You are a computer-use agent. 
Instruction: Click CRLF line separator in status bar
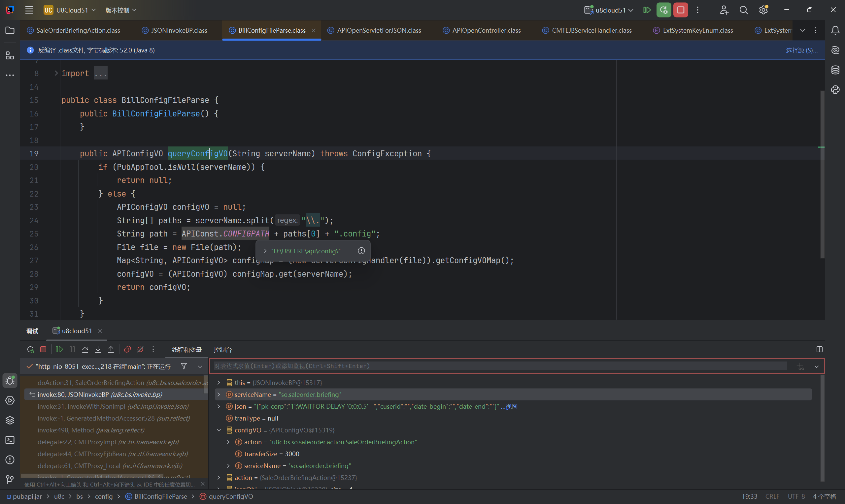tap(772, 496)
